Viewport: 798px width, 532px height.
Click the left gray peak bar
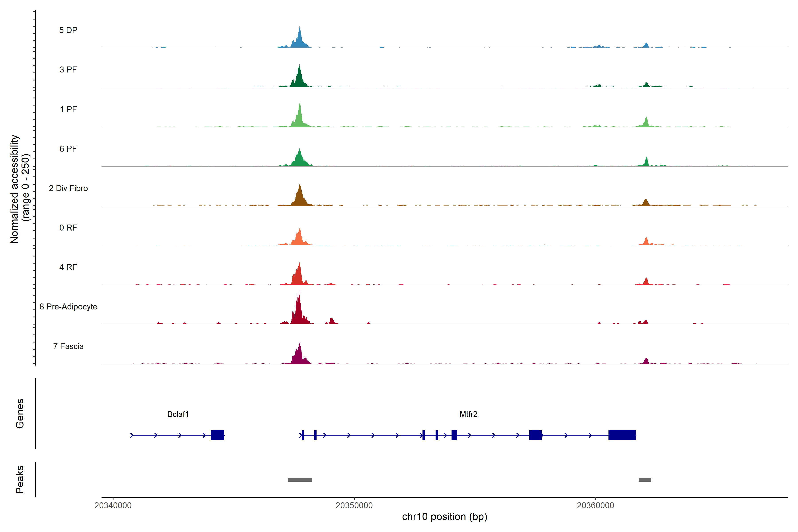(300, 480)
